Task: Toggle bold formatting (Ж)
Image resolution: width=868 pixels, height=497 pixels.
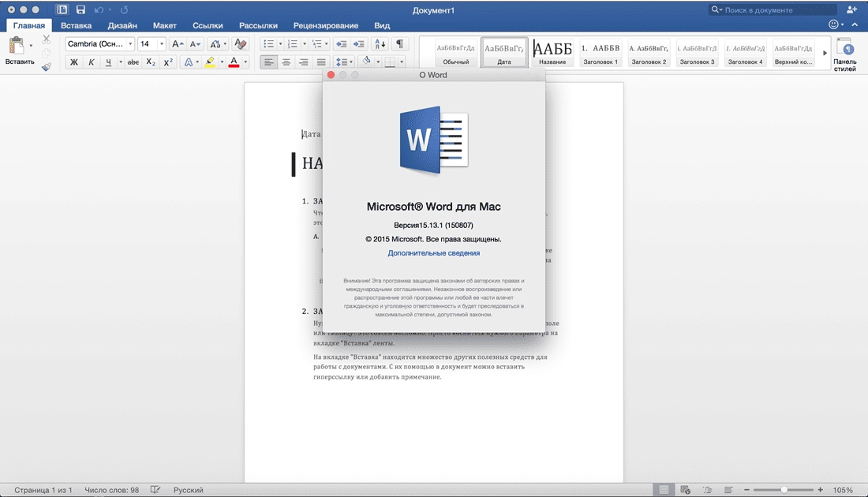Action: [x=73, y=62]
